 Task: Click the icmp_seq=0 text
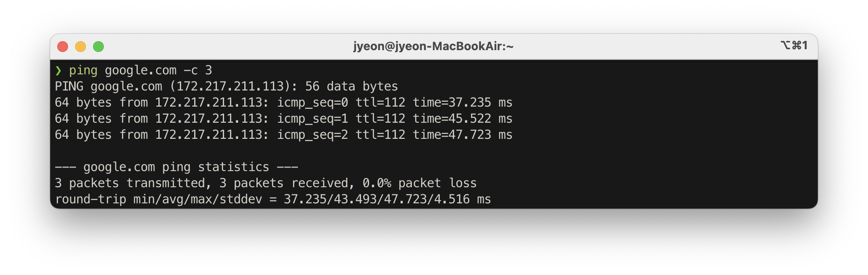312,103
